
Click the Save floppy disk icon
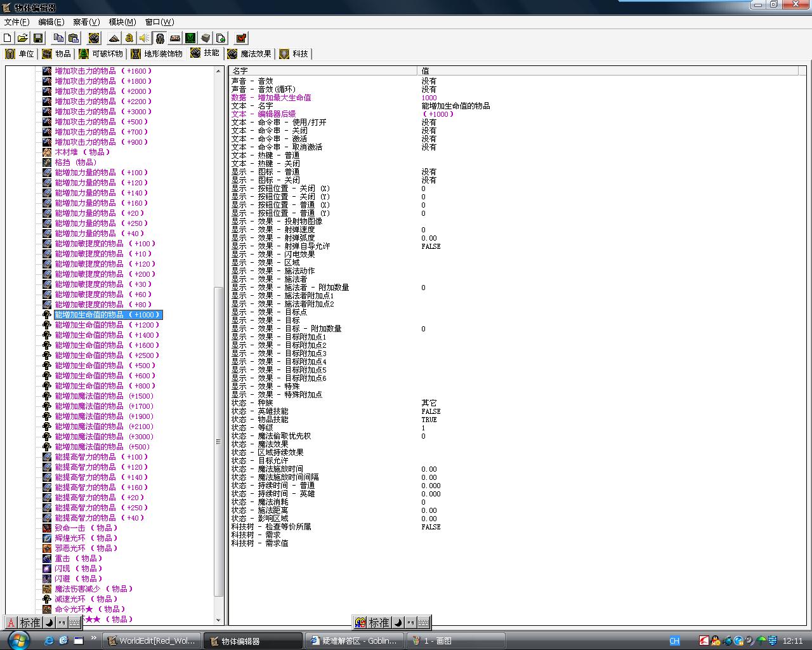pyautogui.click(x=37, y=38)
